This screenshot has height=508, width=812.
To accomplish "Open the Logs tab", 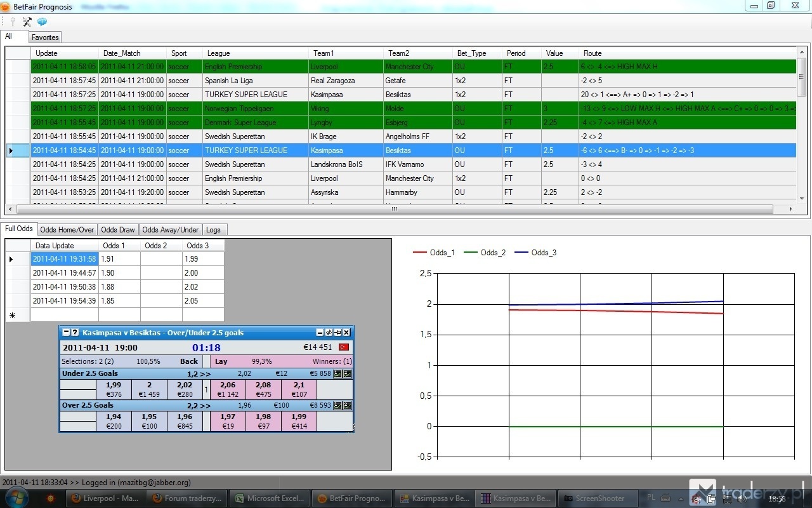I will (213, 230).
